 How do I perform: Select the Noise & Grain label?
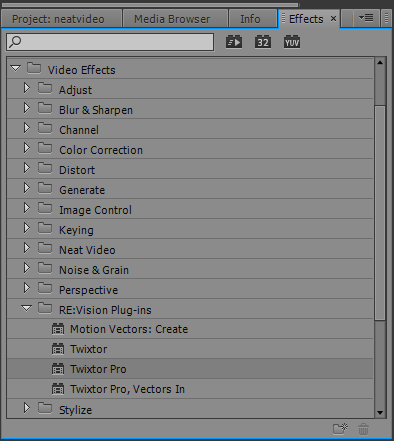pos(94,270)
